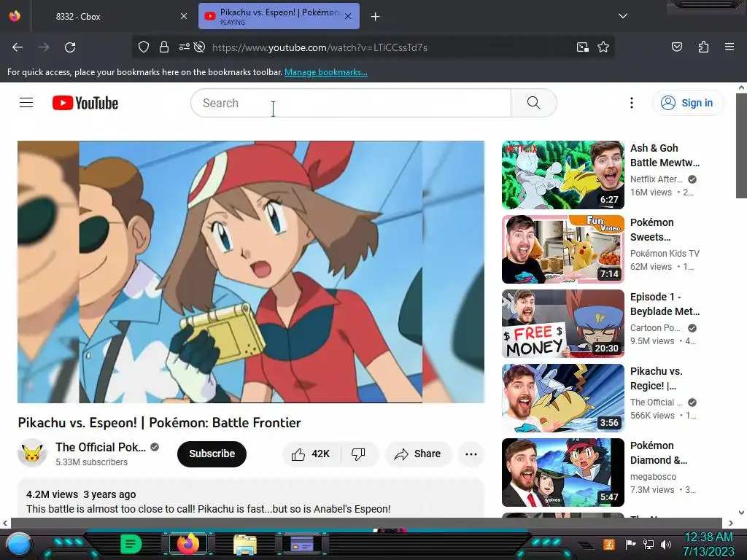Open the YouTube guide hamburger menu
The image size is (747, 560).
click(x=26, y=103)
